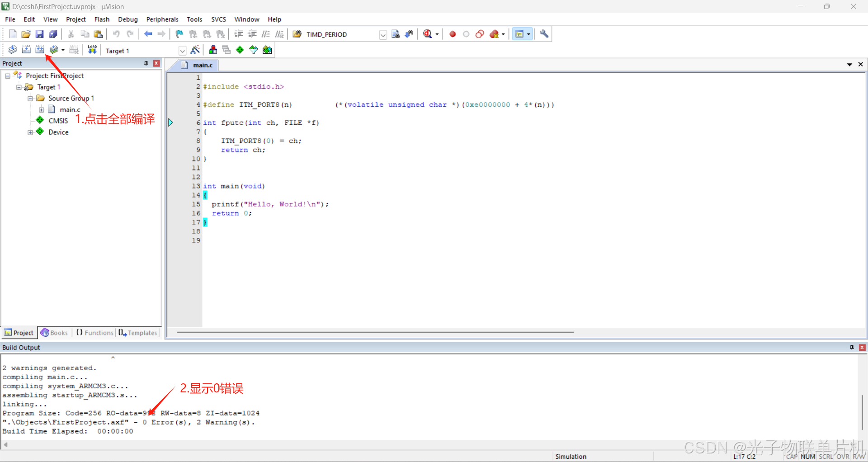This screenshot has height=462, width=868.
Task: Open Pack Installer
Action: [268, 50]
